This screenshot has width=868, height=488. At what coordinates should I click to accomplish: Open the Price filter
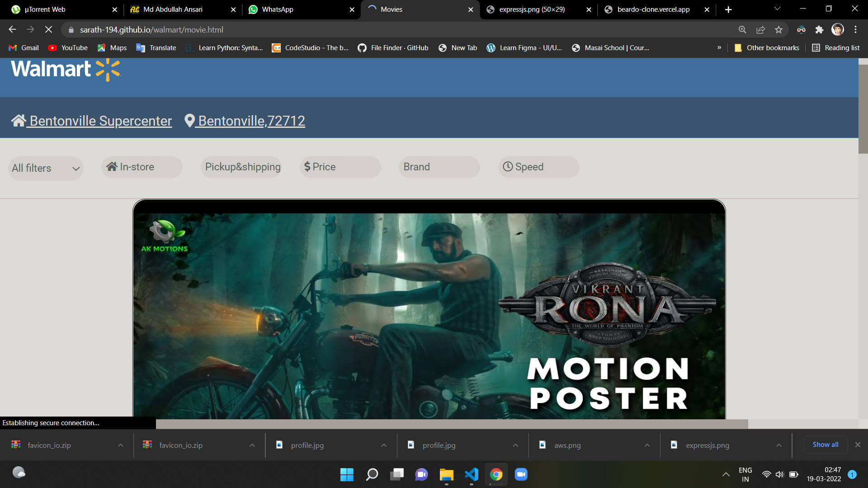tap(340, 167)
